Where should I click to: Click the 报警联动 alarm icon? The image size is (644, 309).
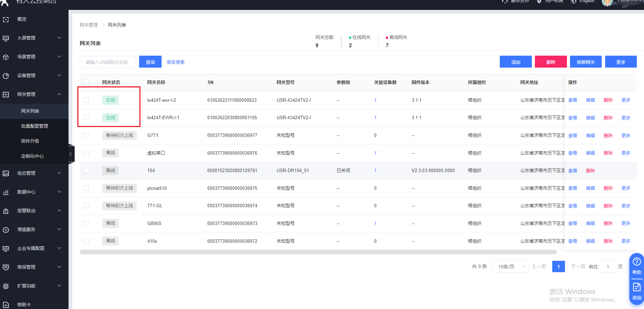point(6,211)
